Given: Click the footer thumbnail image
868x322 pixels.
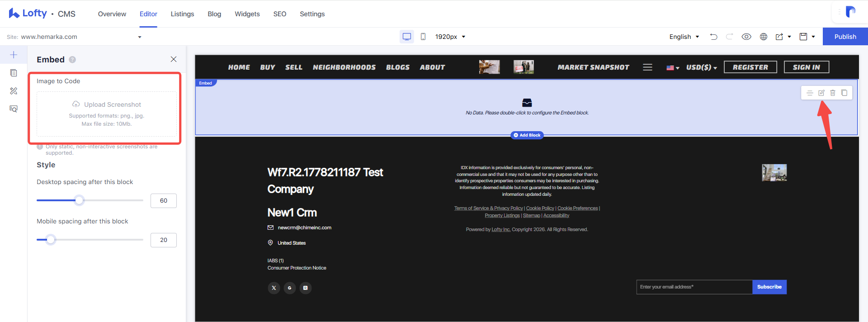Looking at the screenshot, I should (x=774, y=173).
